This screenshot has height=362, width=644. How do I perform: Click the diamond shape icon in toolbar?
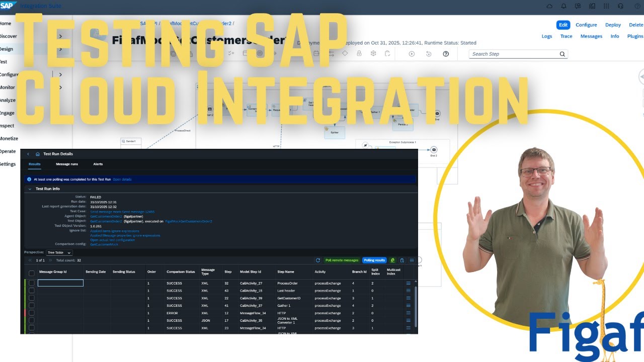345,53
